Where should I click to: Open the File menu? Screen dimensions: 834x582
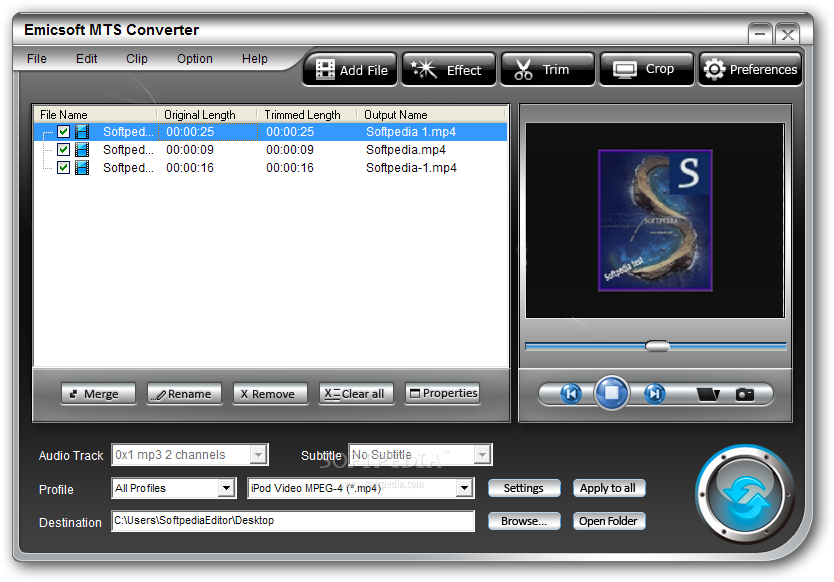[37, 59]
